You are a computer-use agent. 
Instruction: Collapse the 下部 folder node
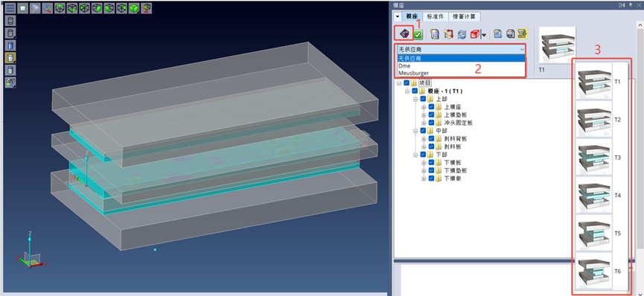(x=415, y=155)
